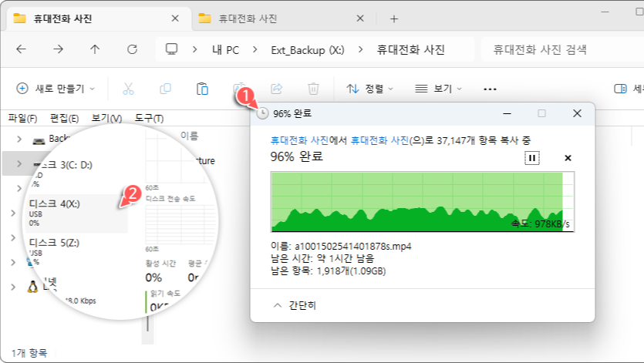Navigate up one folder level
The height and width of the screenshot is (363, 644).
[x=95, y=49]
